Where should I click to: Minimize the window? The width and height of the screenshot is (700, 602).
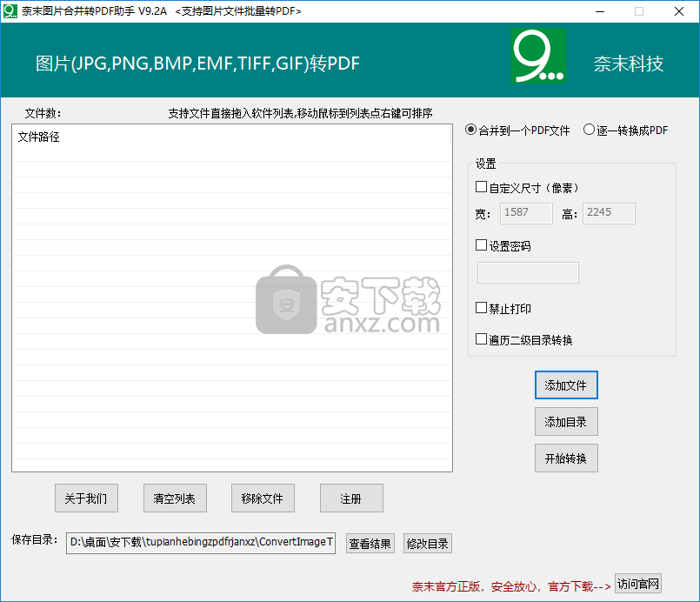point(600,11)
